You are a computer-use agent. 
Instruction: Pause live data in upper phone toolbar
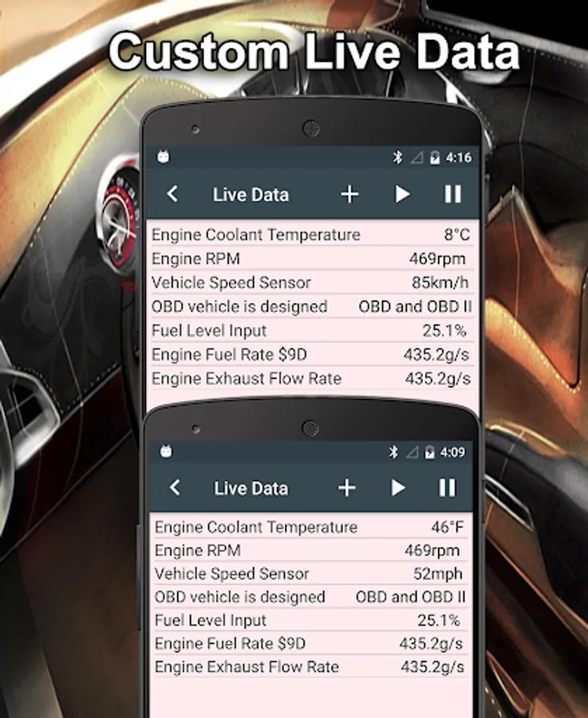coord(452,194)
